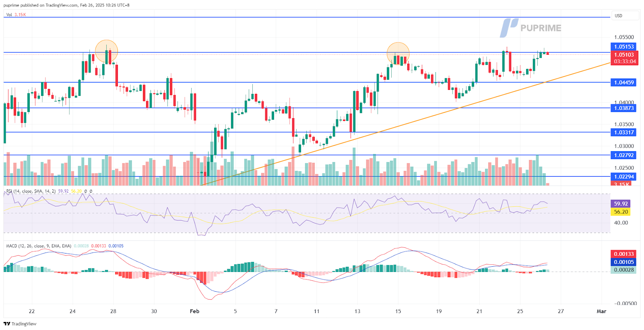Click the yellow RSI SMA label 56.20 on axis

click(621, 212)
